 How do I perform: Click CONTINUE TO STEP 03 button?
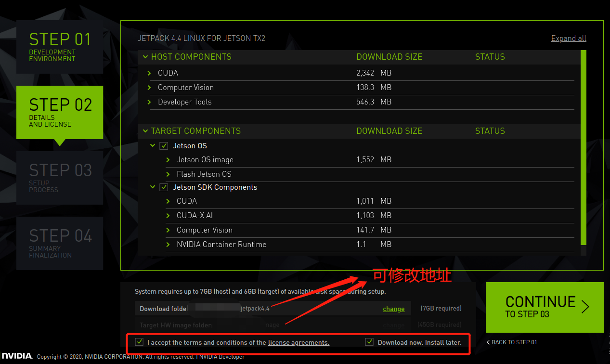pyautogui.click(x=545, y=307)
